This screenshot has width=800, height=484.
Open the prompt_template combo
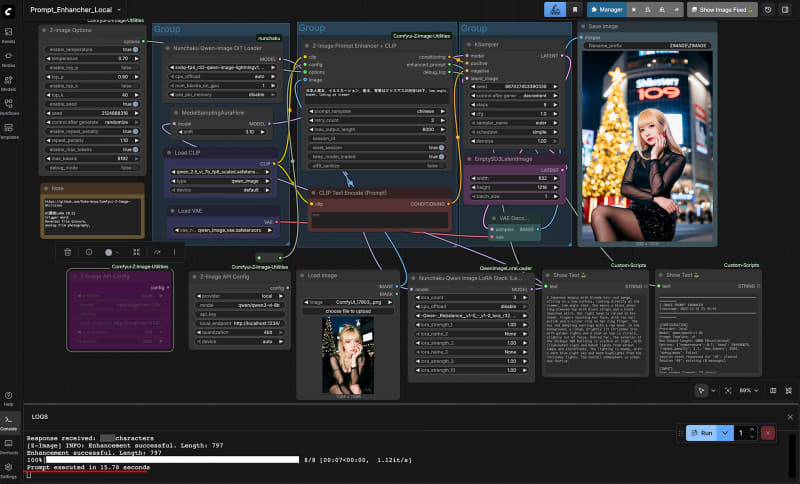pyautogui.click(x=377, y=111)
